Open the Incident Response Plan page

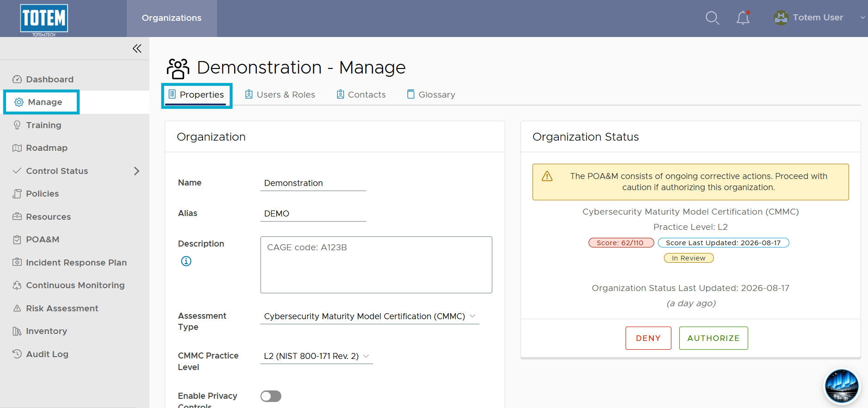pos(74,262)
